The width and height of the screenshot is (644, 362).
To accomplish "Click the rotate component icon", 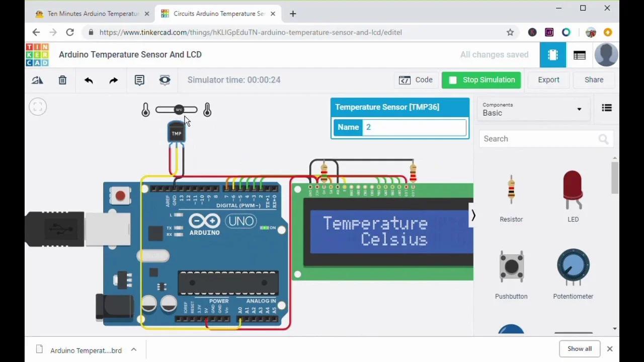I will 37,80.
